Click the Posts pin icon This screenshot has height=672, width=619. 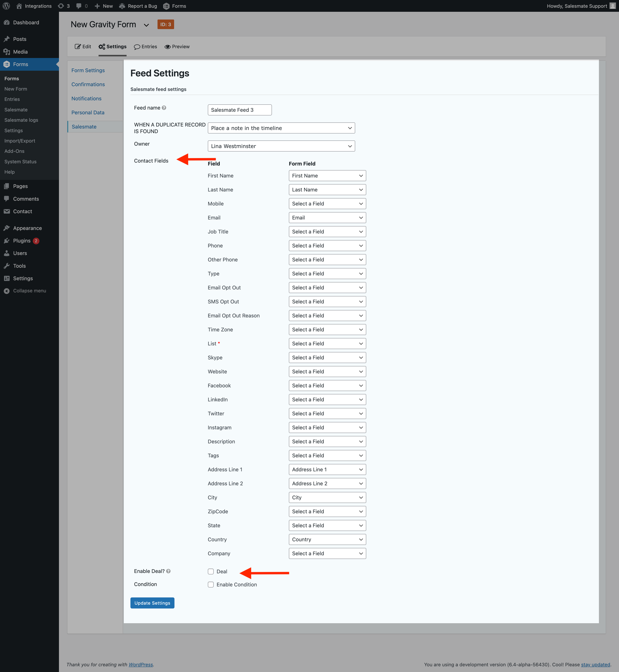click(x=7, y=39)
